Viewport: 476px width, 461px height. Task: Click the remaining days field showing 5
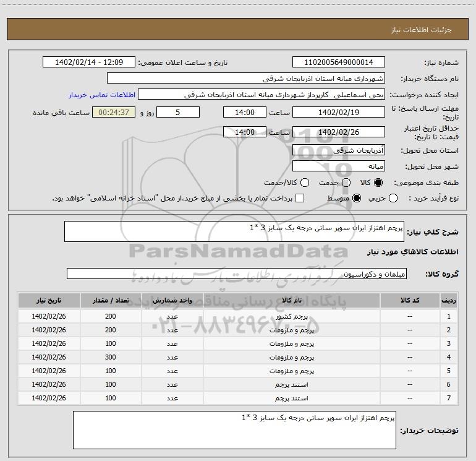click(178, 112)
